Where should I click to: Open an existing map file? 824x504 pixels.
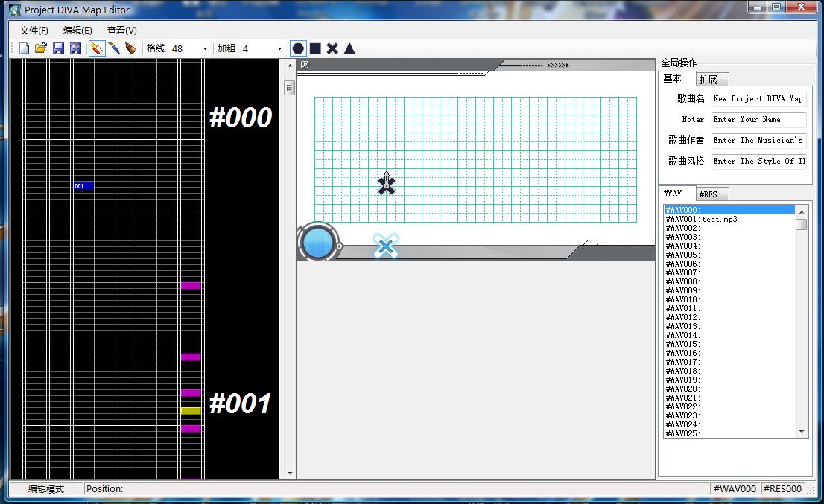tap(41, 49)
